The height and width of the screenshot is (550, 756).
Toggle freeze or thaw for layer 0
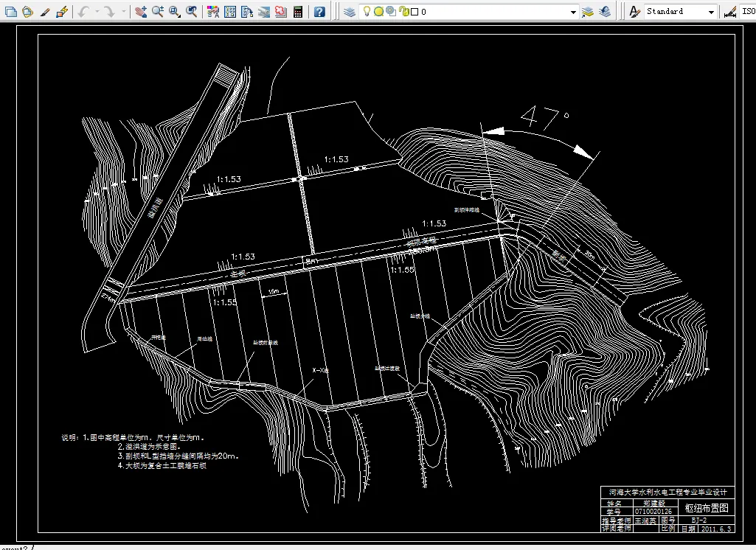click(x=379, y=12)
